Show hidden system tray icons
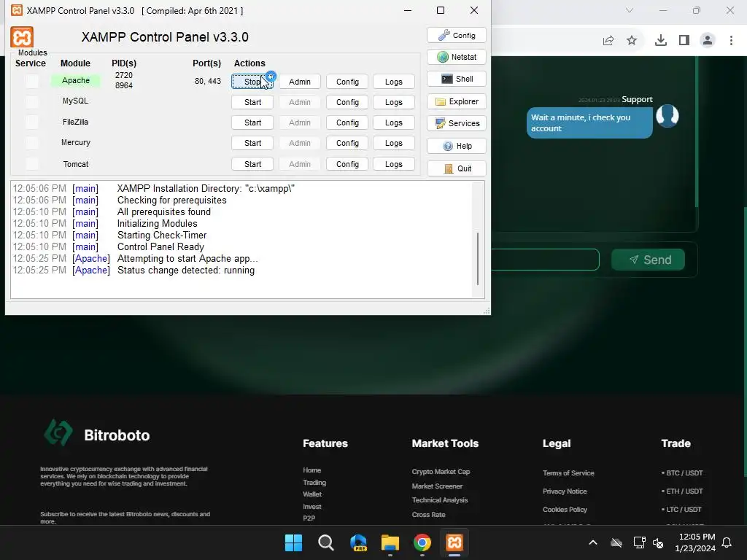This screenshot has width=747, height=560. click(593, 542)
